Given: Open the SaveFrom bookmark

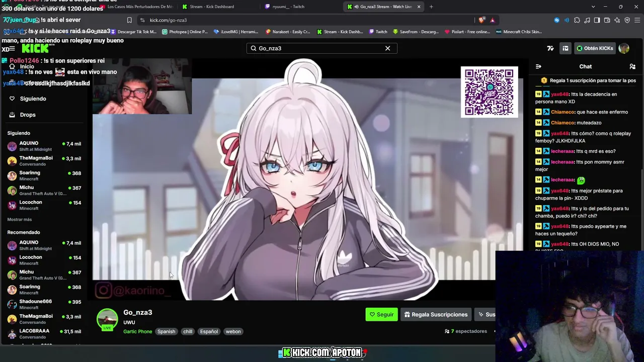Looking at the screenshot, I should point(415,32).
